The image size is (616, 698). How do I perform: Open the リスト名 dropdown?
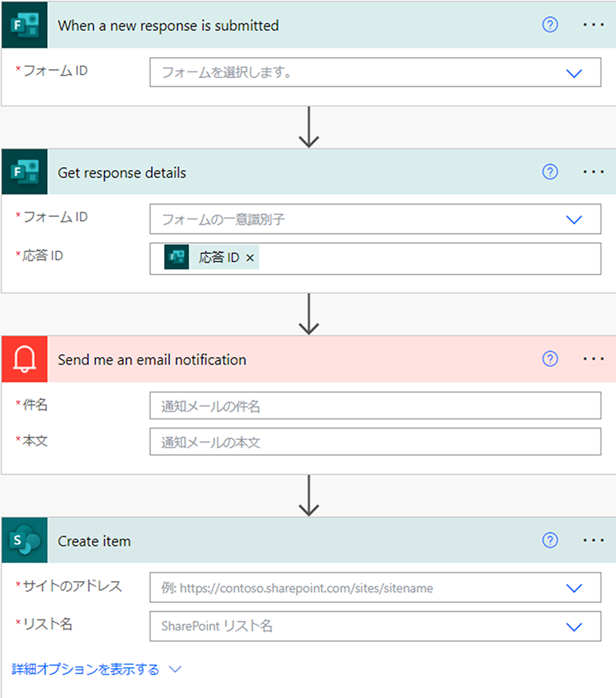tap(574, 626)
